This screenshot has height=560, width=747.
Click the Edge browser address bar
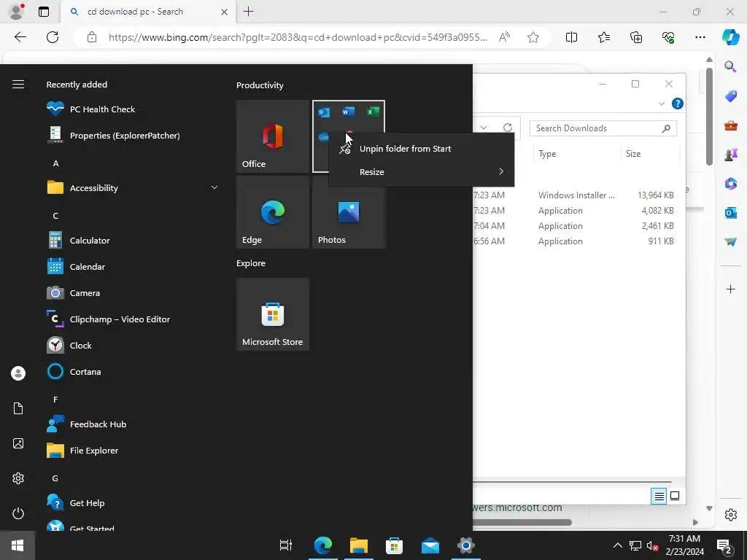[298, 37]
